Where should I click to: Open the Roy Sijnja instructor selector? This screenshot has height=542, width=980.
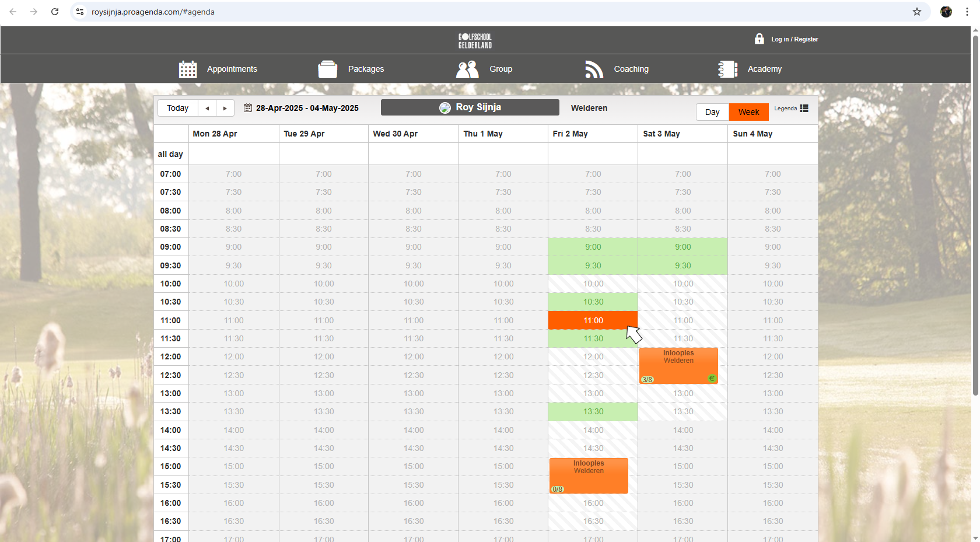click(470, 107)
